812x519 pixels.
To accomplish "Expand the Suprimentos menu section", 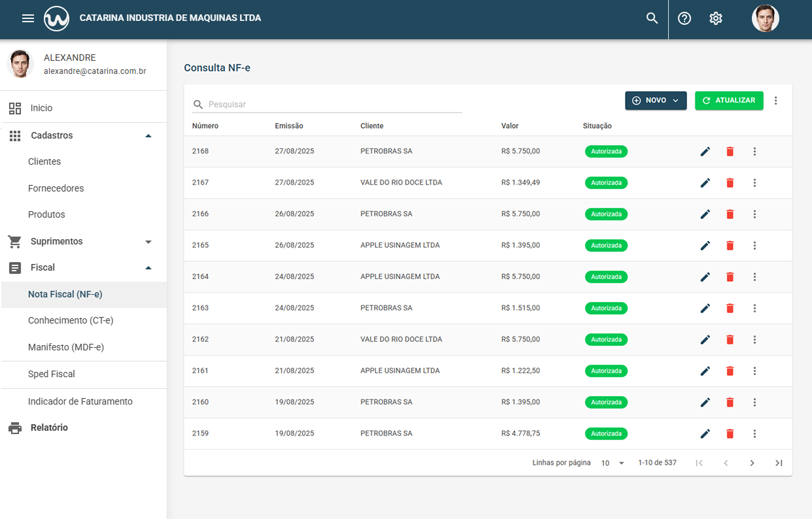I will 148,242.
